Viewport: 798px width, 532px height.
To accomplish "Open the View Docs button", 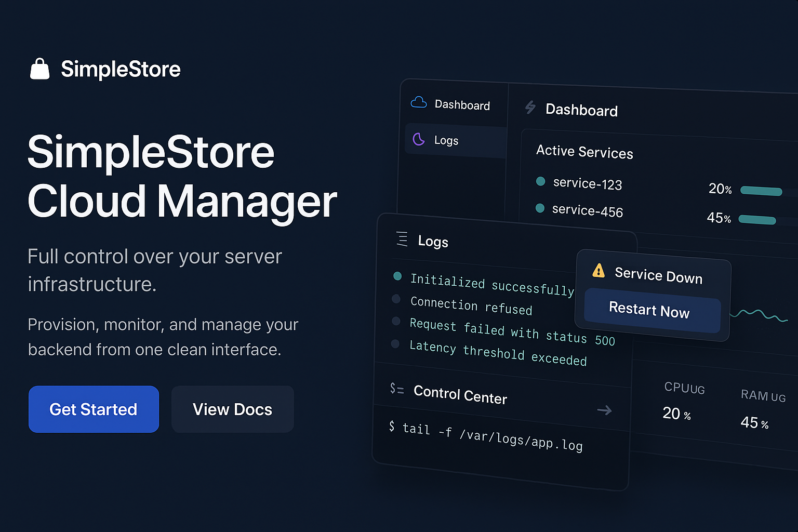I will pyautogui.click(x=232, y=409).
